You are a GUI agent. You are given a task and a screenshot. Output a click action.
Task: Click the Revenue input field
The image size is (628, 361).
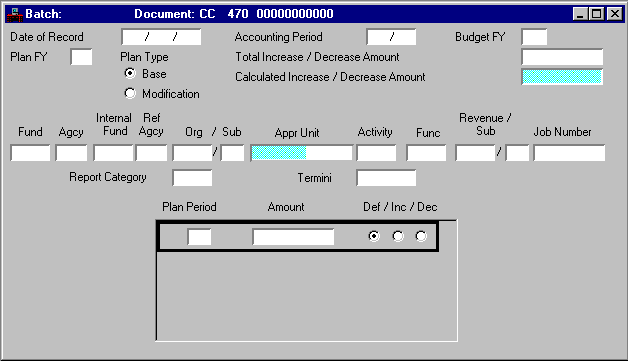tap(475, 153)
